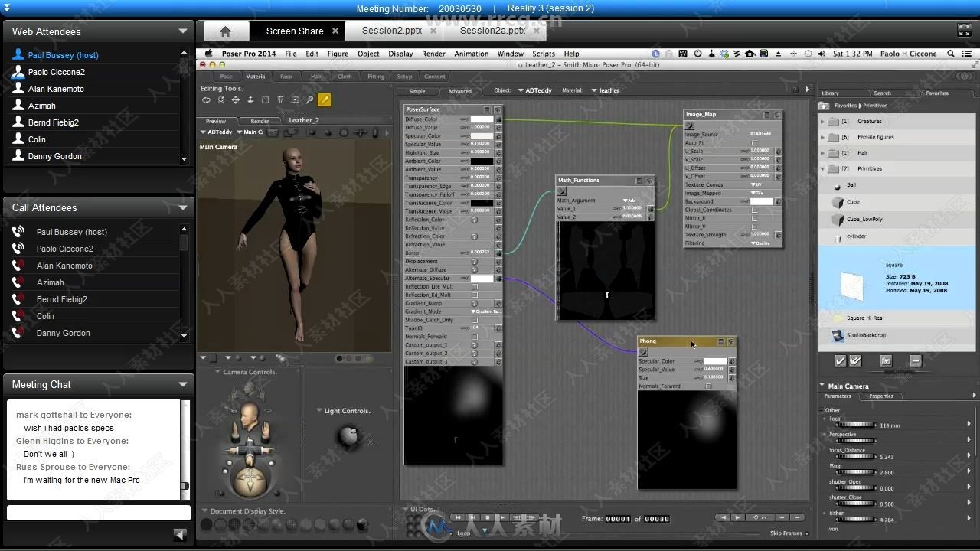Screen dimensions: 980x551
Task: Click collapse arrow icon below Meeting Chat
Action: [180, 535]
